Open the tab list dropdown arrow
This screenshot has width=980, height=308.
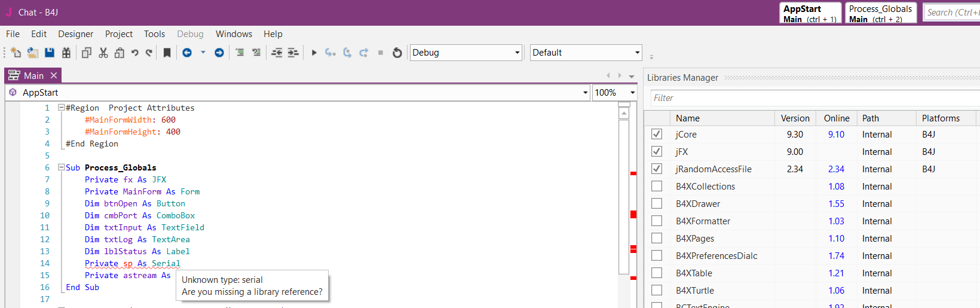click(632, 76)
